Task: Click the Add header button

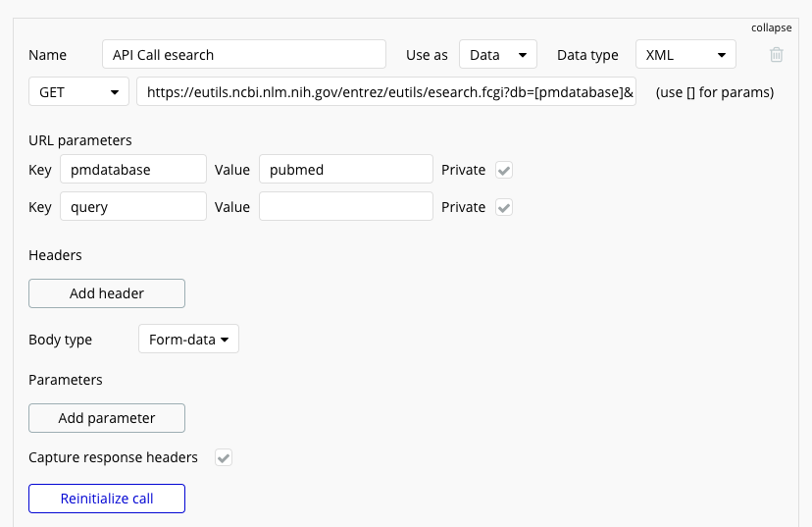Action: click(x=107, y=293)
